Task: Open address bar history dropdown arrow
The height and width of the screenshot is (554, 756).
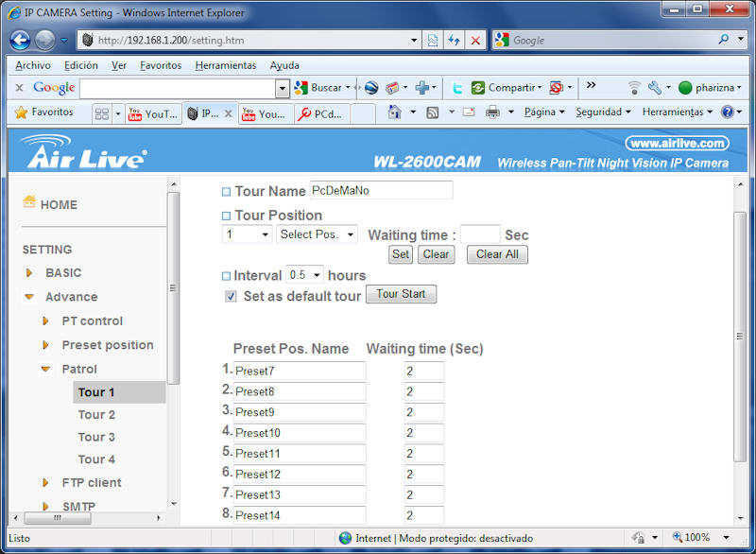Action: tap(414, 41)
